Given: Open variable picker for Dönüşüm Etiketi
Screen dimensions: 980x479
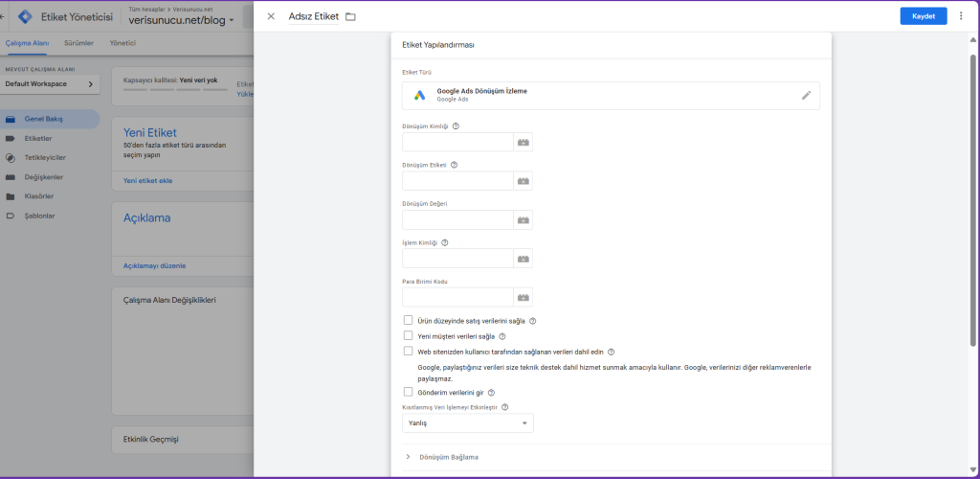Looking at the screenshot, I should (x=523, y=181).
